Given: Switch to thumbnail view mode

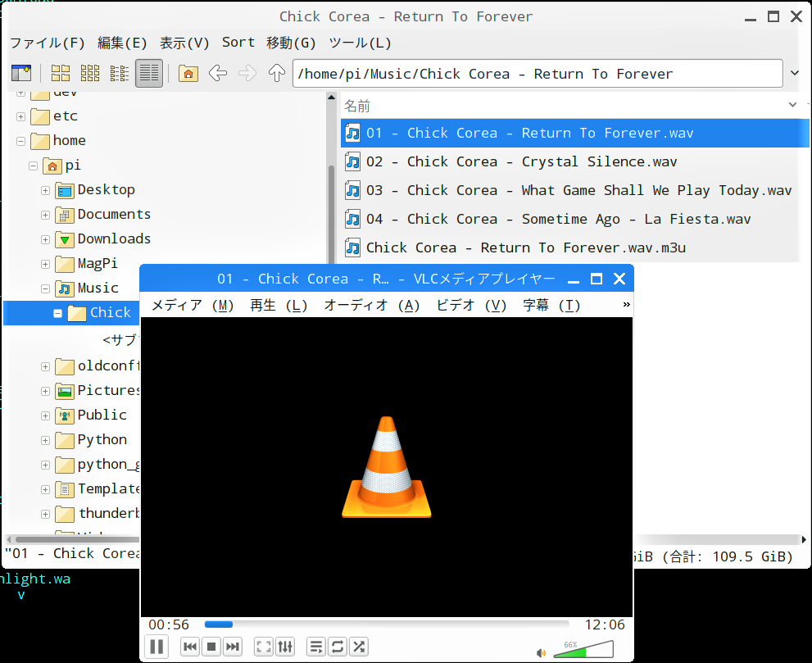Looking at the screenshot, I should click(x=89, y=73).
